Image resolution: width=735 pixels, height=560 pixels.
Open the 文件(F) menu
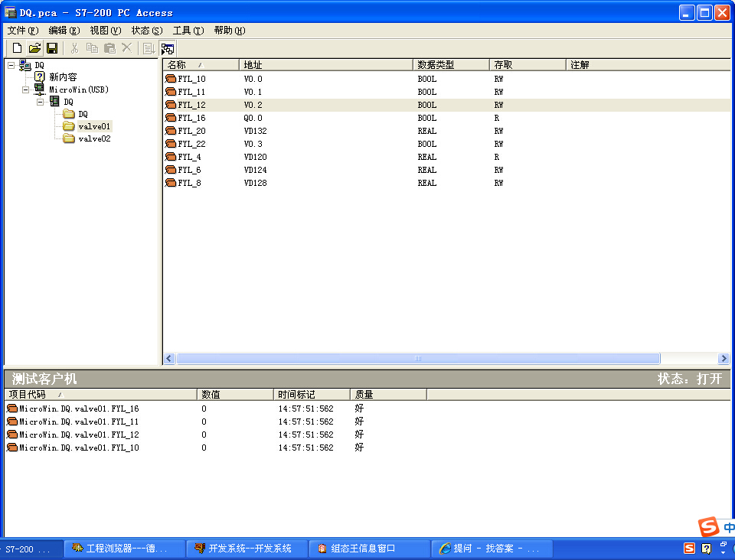tap(22, 31)
